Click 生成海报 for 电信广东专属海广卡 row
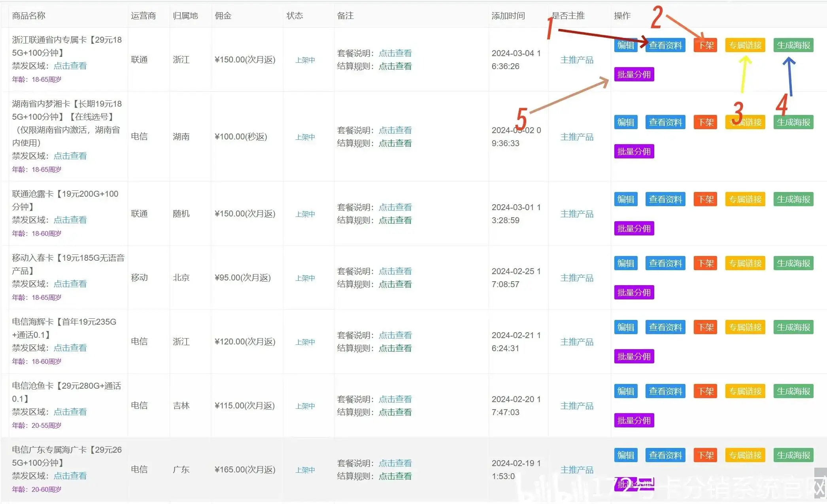The width and height of the screenshot is (827, 504). pos(793,455)
